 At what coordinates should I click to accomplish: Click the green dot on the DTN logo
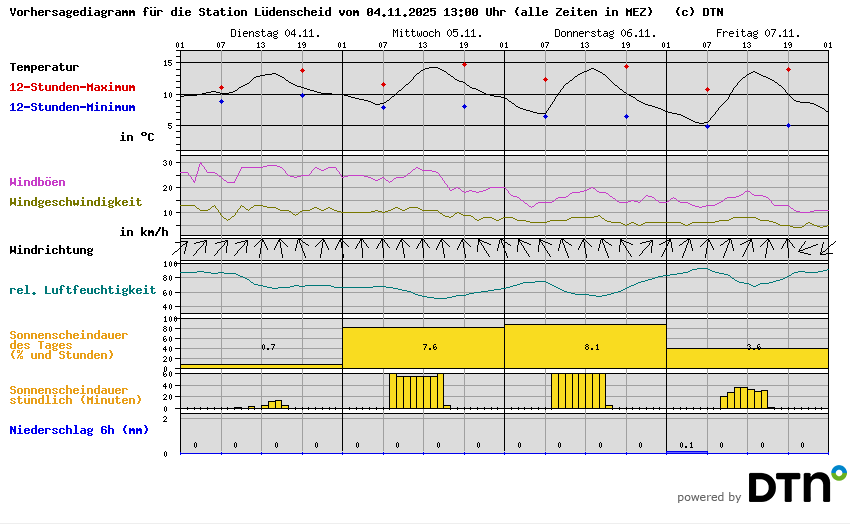click(838, 471)
